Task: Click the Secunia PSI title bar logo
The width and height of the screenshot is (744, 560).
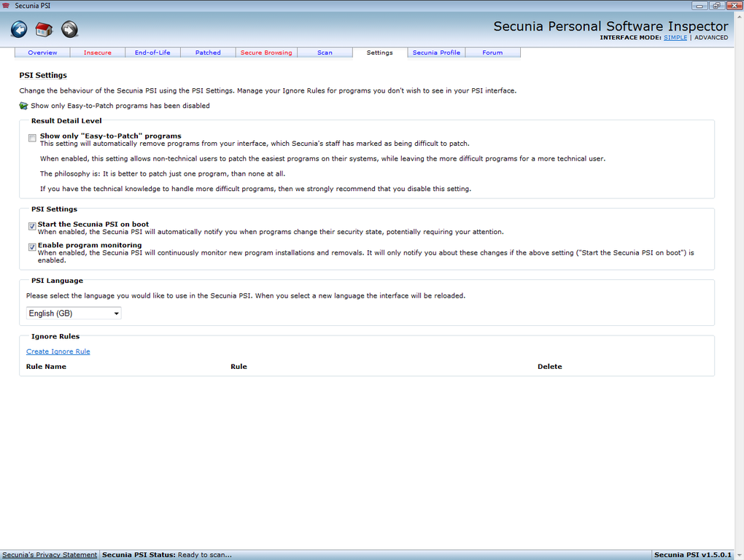Action: pos(6,6)
